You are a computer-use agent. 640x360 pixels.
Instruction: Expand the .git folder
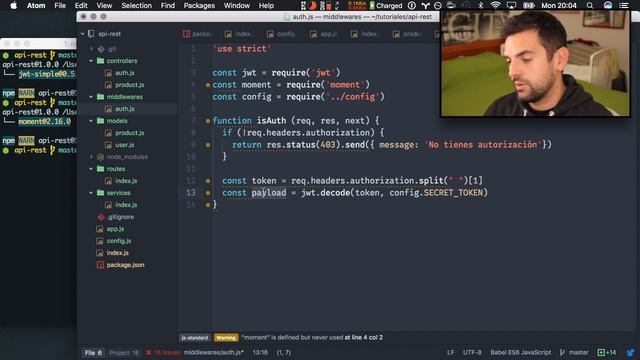(x=91, y=49)
